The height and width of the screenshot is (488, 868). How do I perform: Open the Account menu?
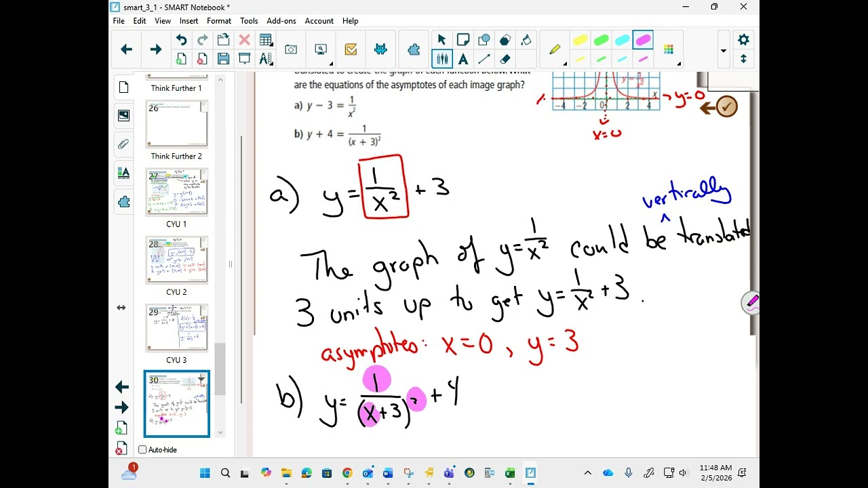[319, 21]
